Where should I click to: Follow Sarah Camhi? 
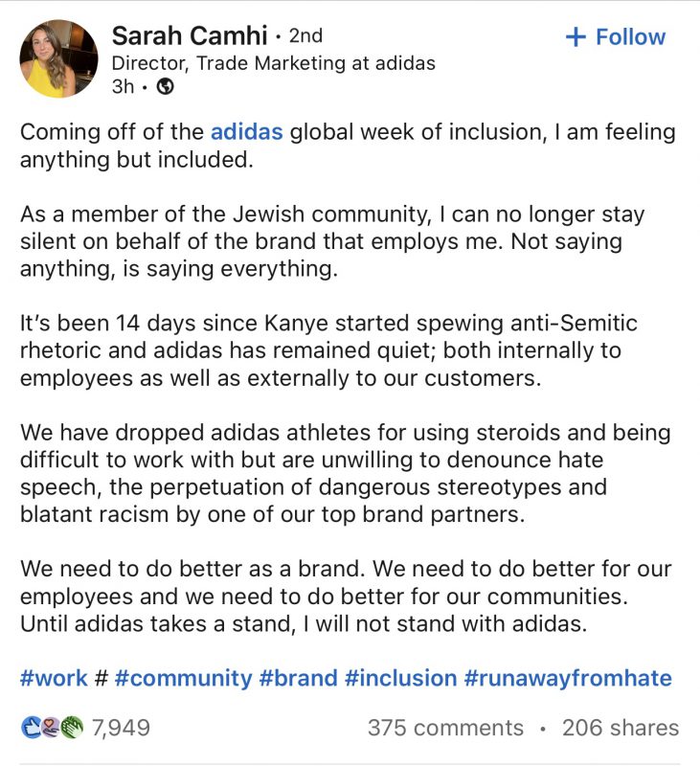(x=616, y=36)
